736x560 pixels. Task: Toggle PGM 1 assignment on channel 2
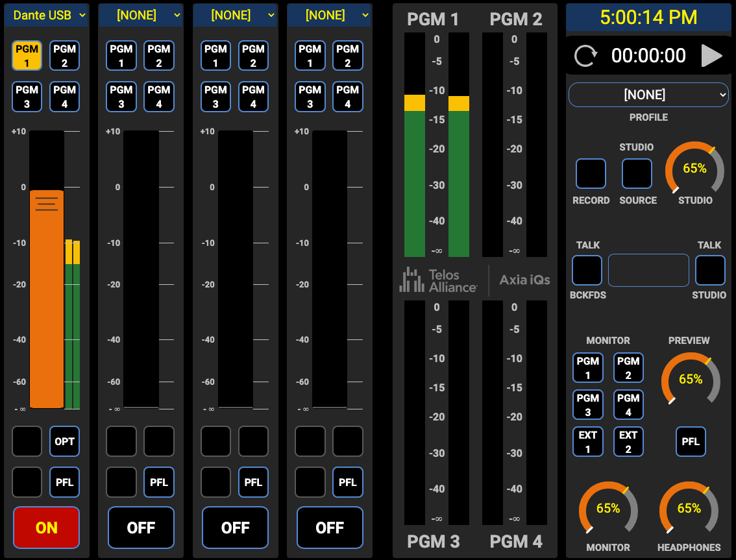pos(121,55)
